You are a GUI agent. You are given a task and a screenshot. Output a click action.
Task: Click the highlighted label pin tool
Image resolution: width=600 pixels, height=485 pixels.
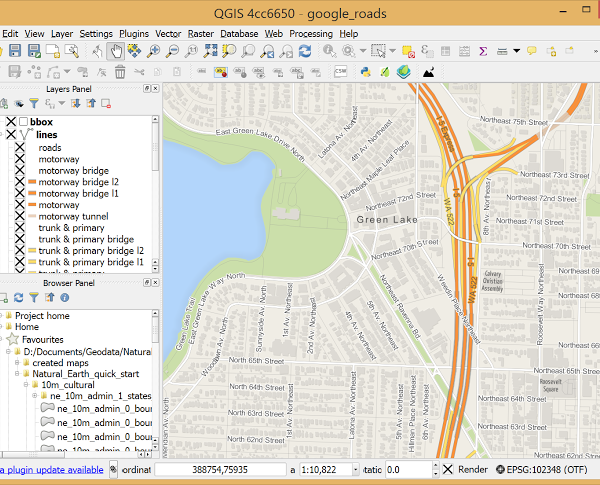tap(221, 72)
